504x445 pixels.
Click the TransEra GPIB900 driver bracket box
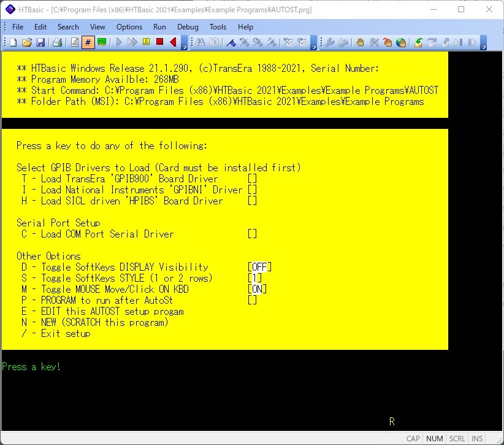tap(253, 179)
